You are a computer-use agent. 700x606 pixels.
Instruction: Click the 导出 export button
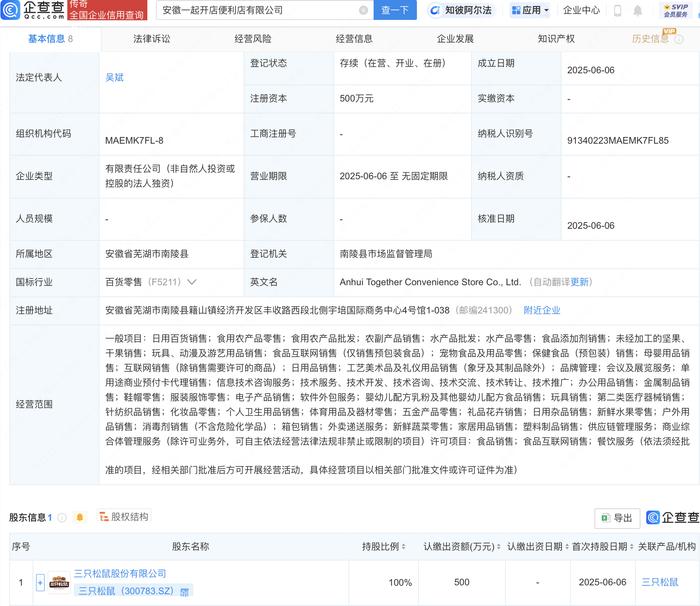pyautogui.click(x=617, y=518)
